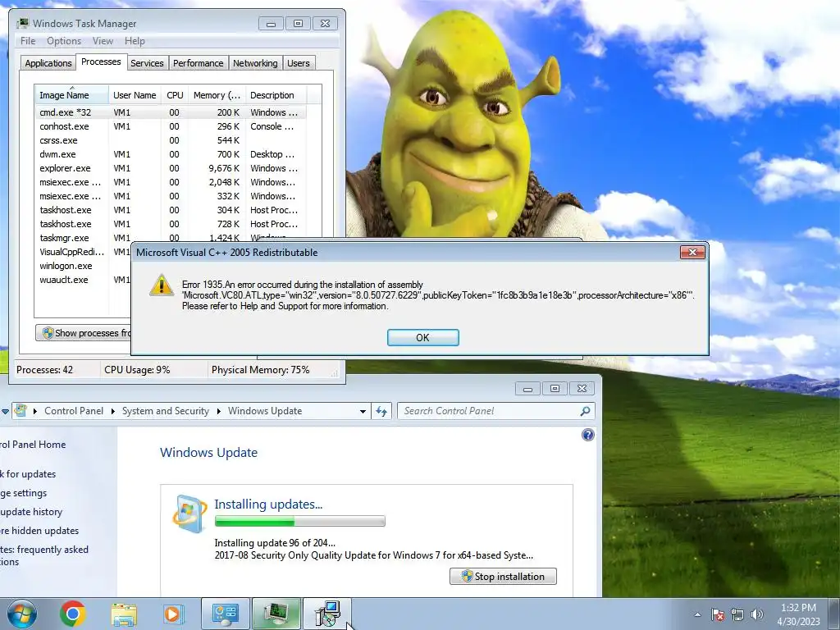Click the Windows Update shield icon
Viewport: 840px width, 630px height.
point(189,514)
